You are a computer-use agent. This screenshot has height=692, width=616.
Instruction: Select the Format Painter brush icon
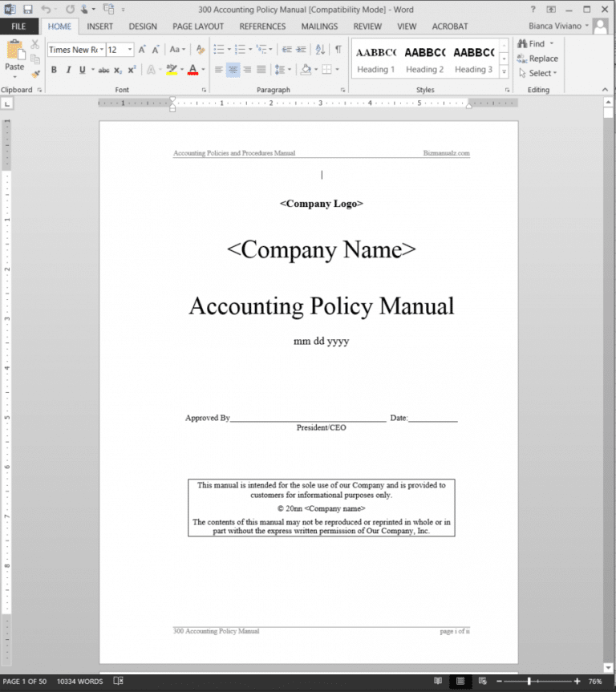[34, 74]
